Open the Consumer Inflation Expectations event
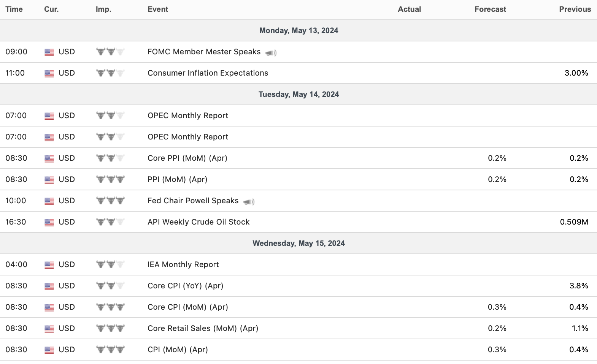 [208, 73]
